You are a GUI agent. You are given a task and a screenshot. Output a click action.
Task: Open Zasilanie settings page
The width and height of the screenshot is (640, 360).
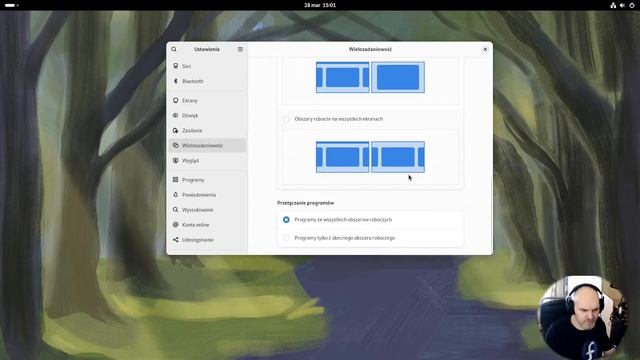(x=207, y=130)
